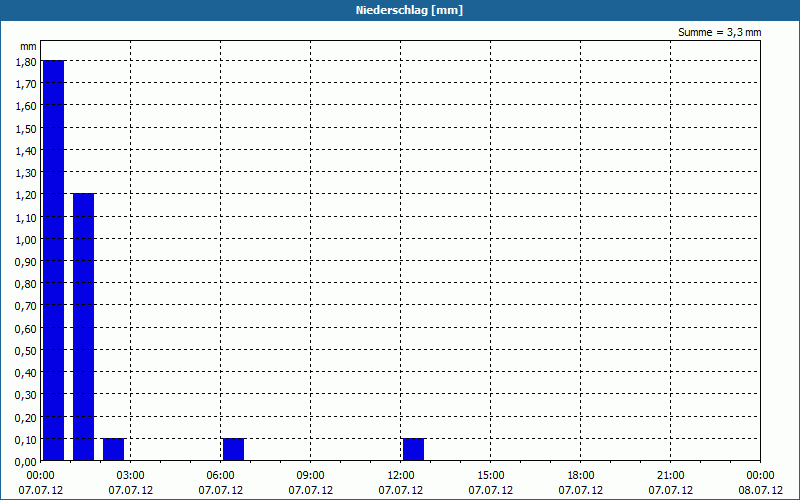The image size is (800, 500).
Task: Click the 09:00 time axis label
Action: (x=310, y=476)
